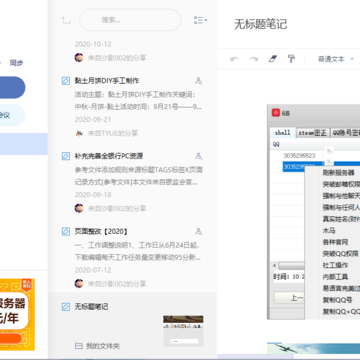This screenshot has height=360, width=360.
Task: Click sharer avatar under date 2020-10-12
Action: 79,58
